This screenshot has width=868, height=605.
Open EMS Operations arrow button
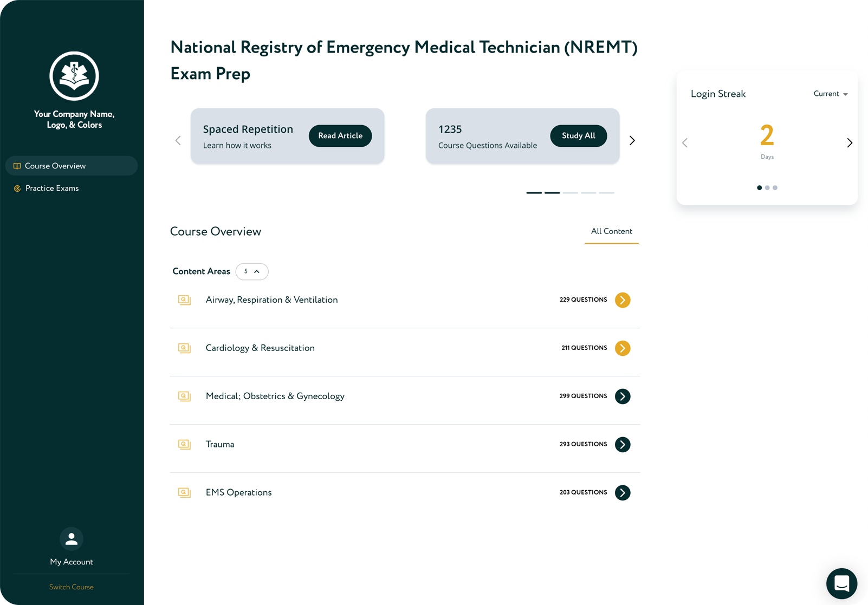tap(623, 493)
